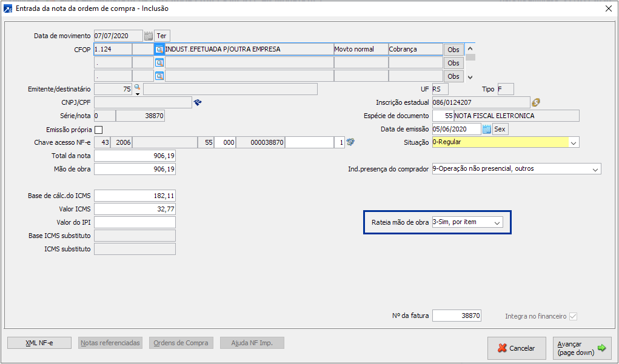The height and width of the screenshot is (364, 619).
Task: Click Avançar (page down) button
Action: (582, 348)
